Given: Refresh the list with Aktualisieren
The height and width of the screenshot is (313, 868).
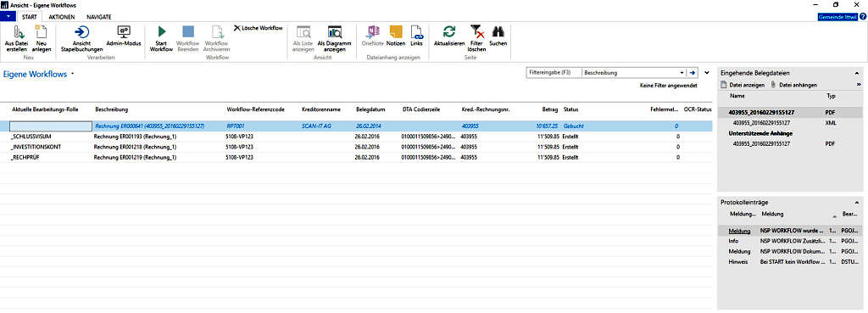Looking at the screenshot, I should (x=449, y=32).
